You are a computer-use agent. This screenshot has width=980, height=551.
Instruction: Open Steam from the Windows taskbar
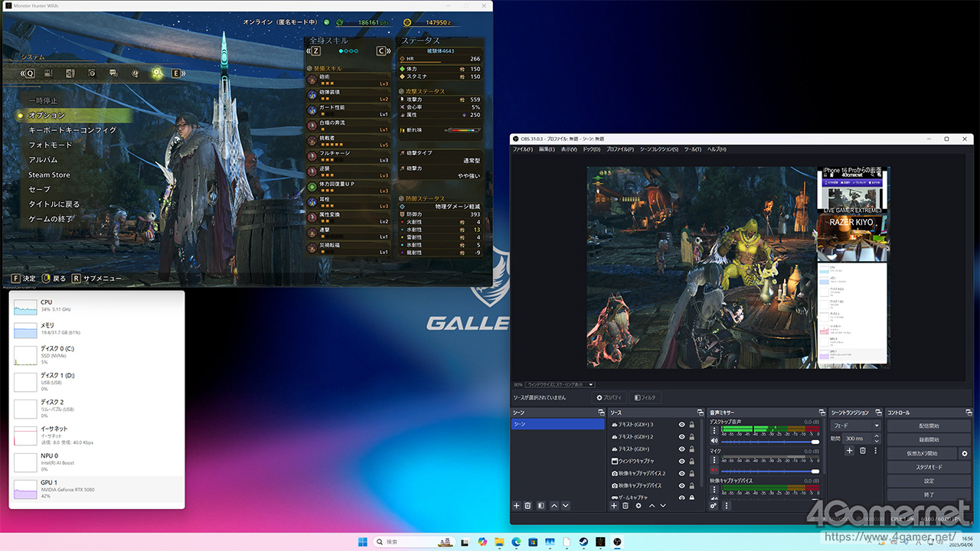point(583,542)
